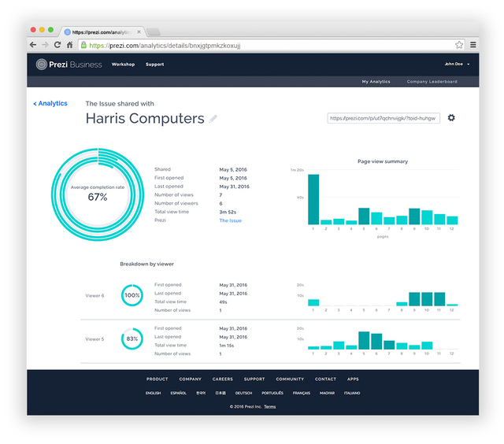Open the APPS footer link
Image resolution: width=504 pixels, height=444 pixels.
click(353, 379)
